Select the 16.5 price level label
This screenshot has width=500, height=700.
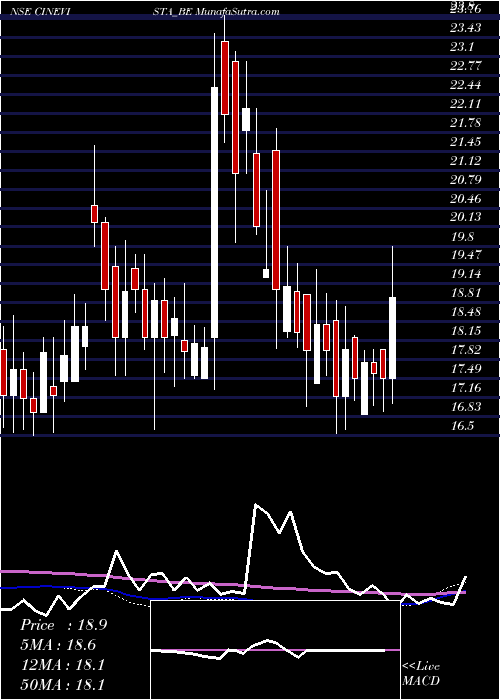(x=462, y=426)
